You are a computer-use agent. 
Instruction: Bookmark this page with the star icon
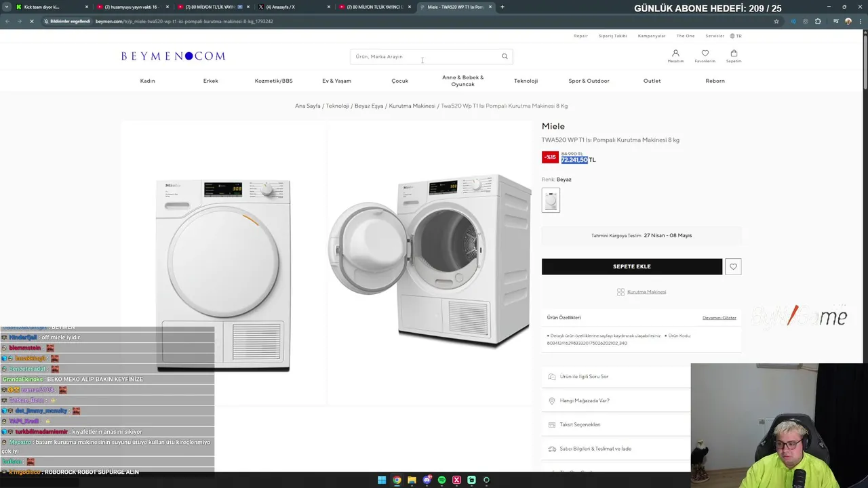776,21
